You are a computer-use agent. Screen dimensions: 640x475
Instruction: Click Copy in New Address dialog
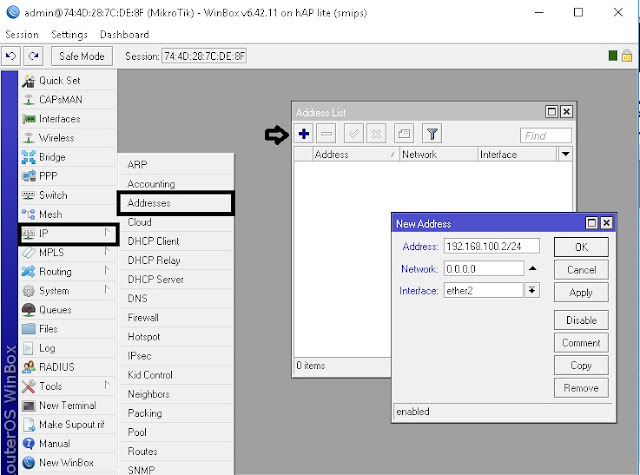(581, 365)
